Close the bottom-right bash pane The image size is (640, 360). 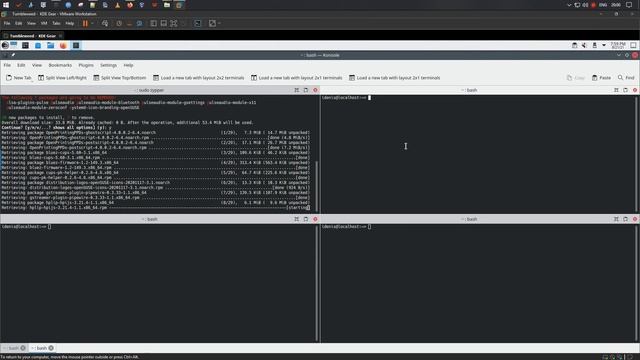[x=635, y=219]
